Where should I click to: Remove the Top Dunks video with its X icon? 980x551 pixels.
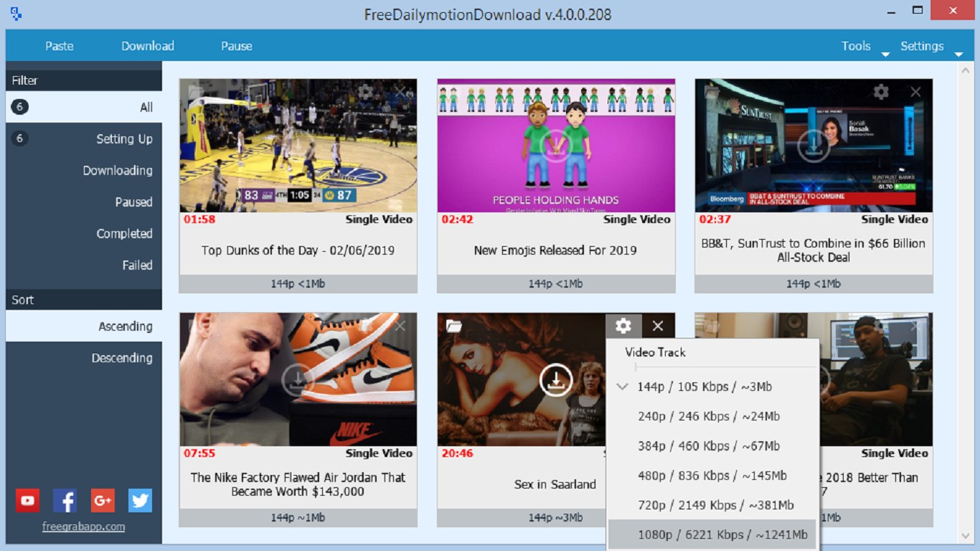click(400, 92)
